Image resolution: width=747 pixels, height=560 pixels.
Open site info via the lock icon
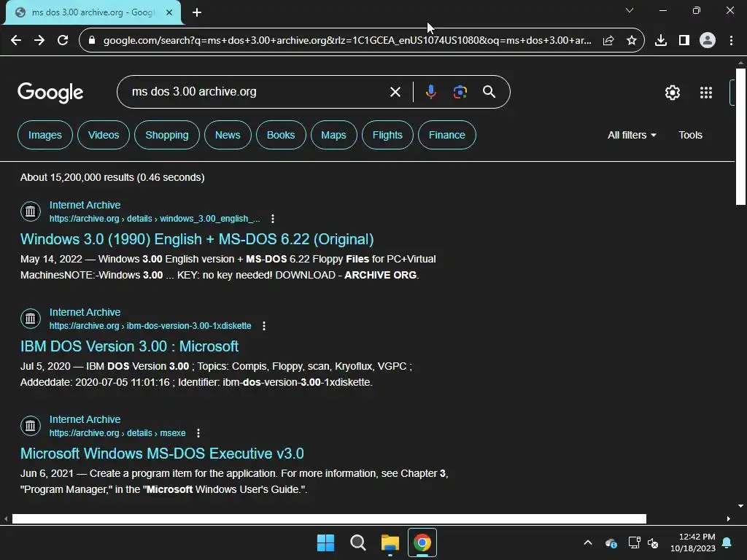click(x=93, y=41)
